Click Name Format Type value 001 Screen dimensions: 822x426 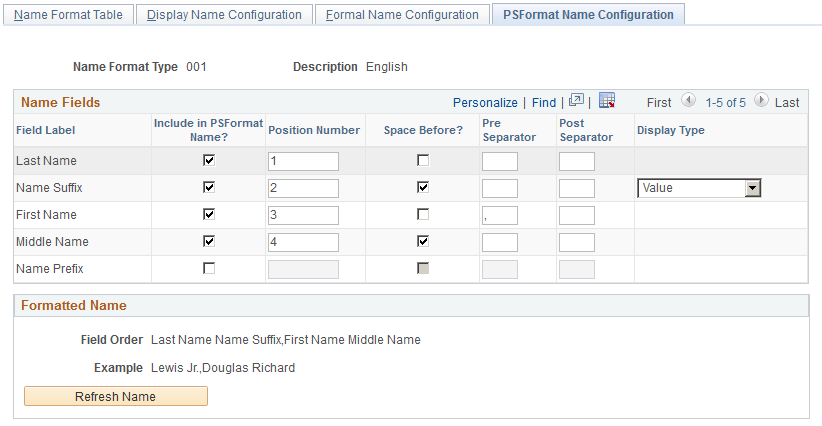point(197,67)
